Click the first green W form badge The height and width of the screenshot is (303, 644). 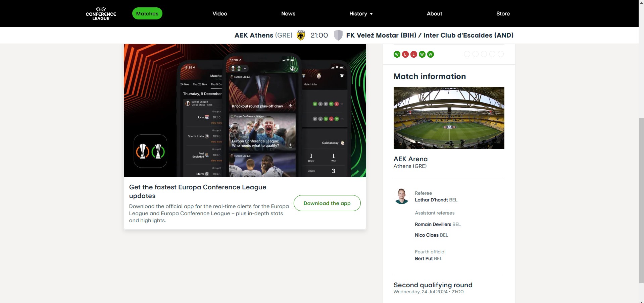coord(397,54)
